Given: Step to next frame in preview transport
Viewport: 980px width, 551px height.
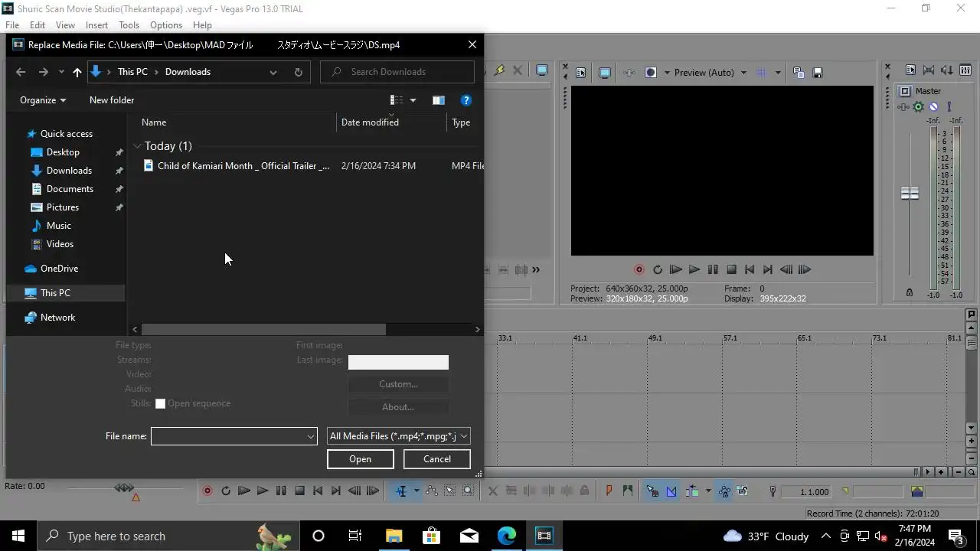Looking at the screenshot, I should click(805, 269).
